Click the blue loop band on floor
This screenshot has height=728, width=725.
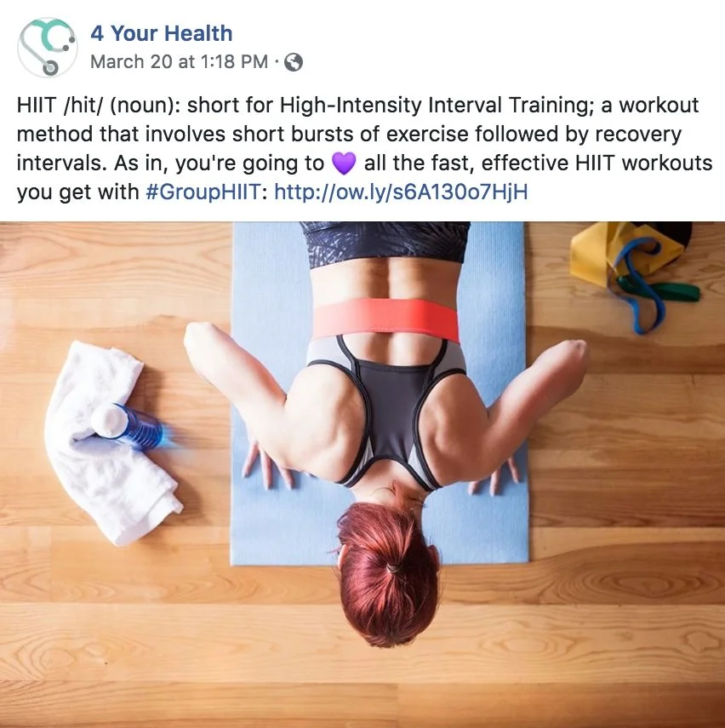coord(638,288)
